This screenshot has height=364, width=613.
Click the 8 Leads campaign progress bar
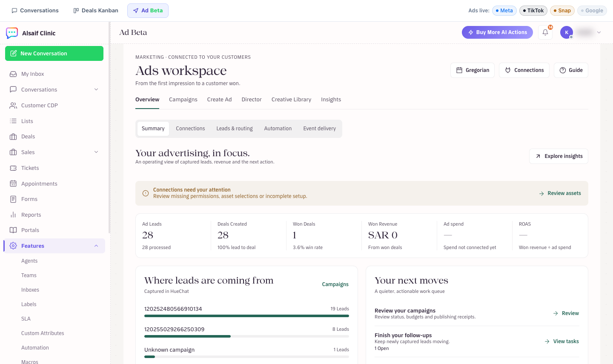click(x=246, y=336)
